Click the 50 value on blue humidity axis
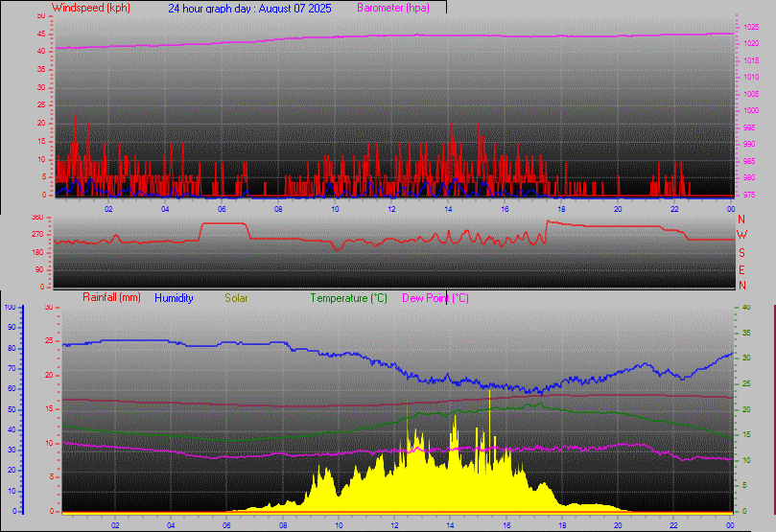This screenshot has height=532, width=776. (x=12, y=409)
